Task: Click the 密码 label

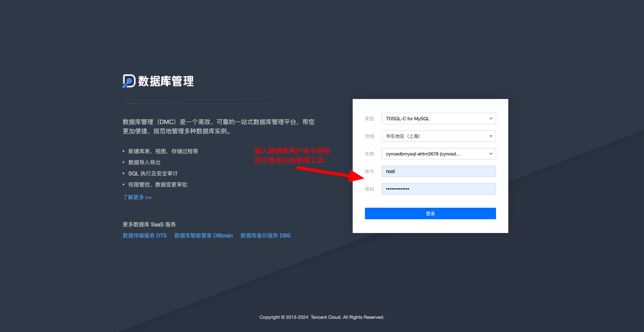Action: click(x=369, y=189)
